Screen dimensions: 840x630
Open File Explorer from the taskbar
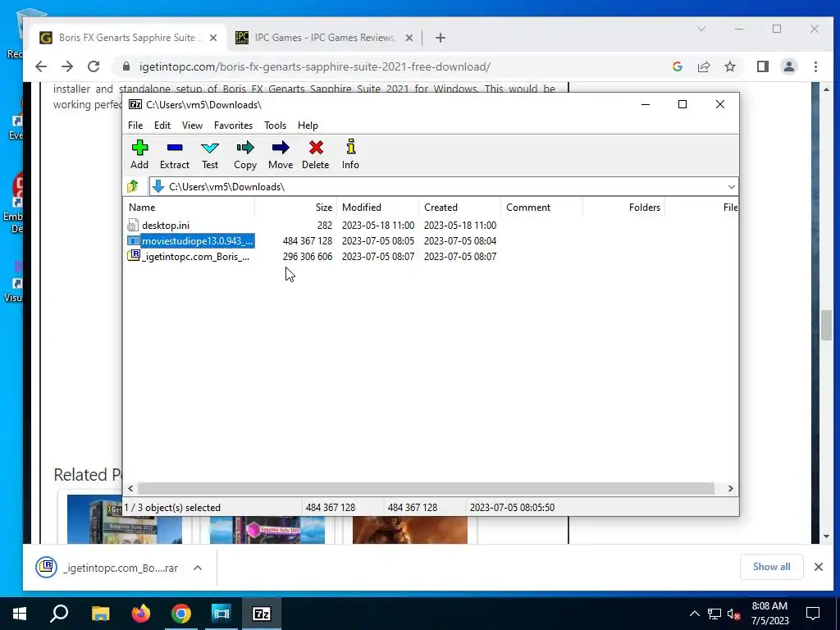pos(100,614)
